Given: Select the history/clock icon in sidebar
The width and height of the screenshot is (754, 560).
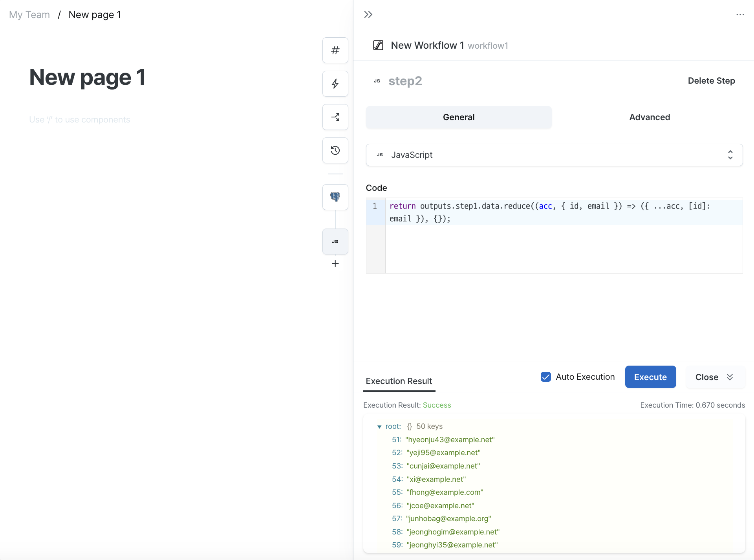Looking at the screenshot, I should click(x=335, y=150).
